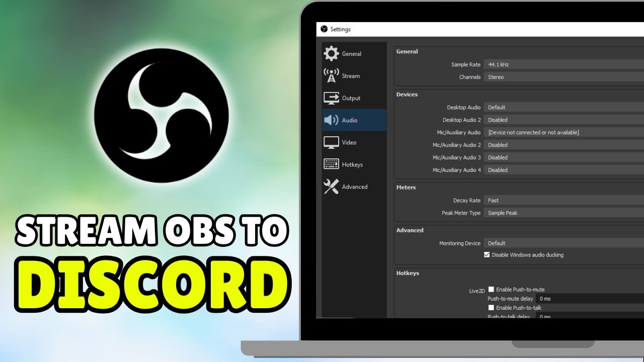Screen dimensions: 644x362
Task: Enable Push-to-mute for Live2D
Action: click(x=491, y=289)
